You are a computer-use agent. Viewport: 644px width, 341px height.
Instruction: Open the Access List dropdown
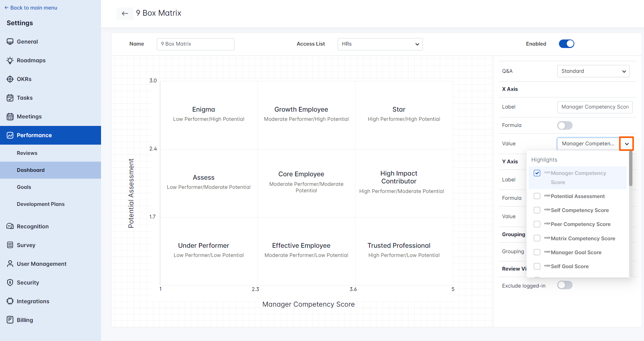(380, 44)
